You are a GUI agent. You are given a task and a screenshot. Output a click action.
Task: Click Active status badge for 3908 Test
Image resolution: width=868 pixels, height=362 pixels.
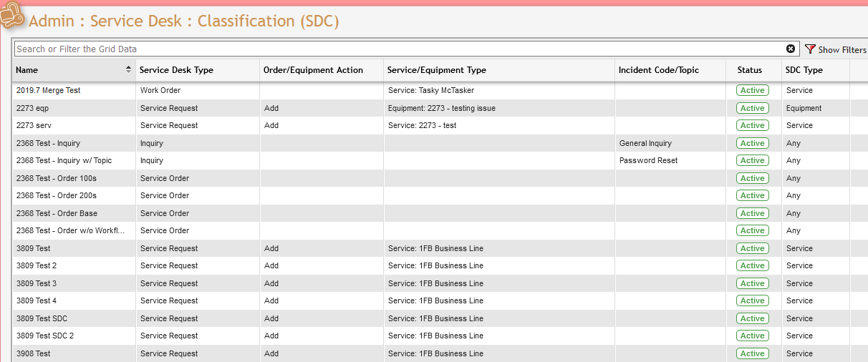[x=752, y=353]
